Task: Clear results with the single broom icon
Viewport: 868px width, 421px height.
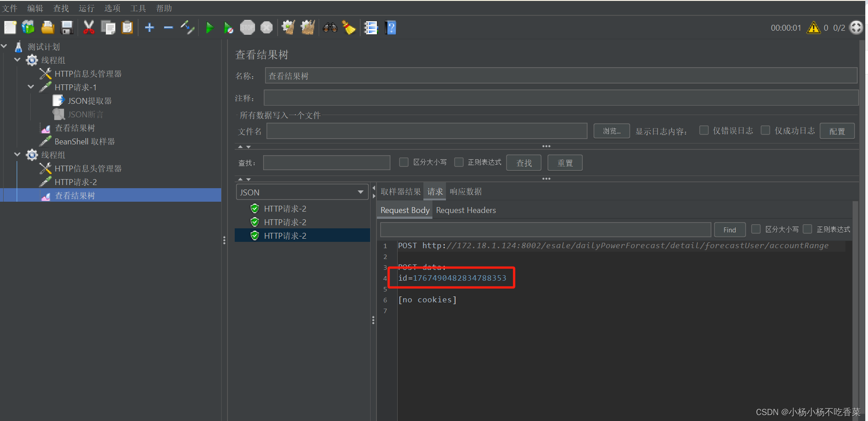Action: 288,28
